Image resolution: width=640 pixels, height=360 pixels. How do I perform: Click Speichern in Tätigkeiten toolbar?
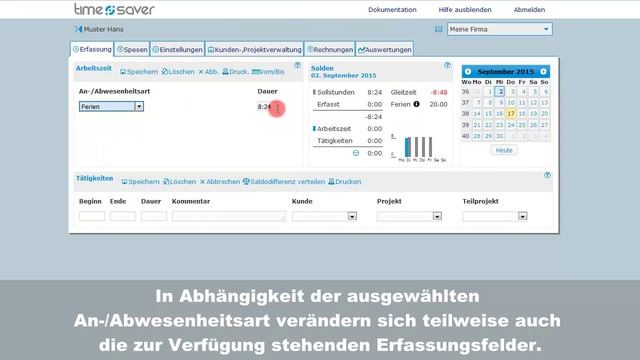pyautogui.click(x=140, y=182)
